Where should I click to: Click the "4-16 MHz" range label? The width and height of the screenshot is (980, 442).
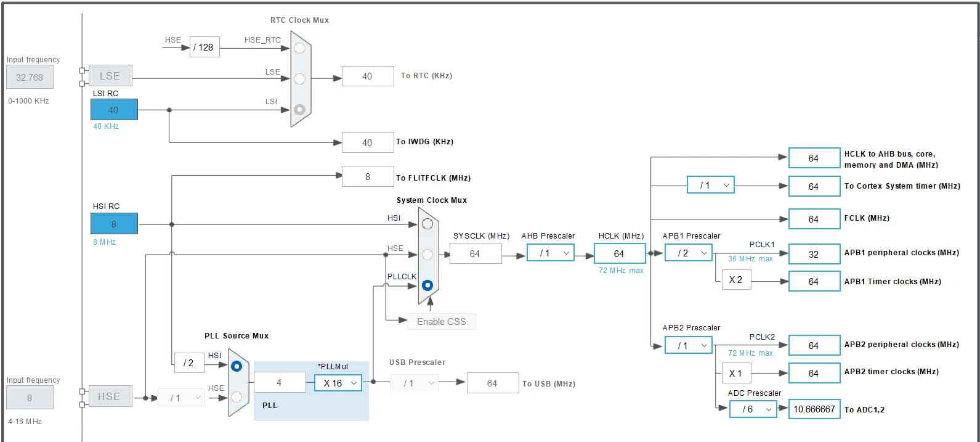(25, 422)
